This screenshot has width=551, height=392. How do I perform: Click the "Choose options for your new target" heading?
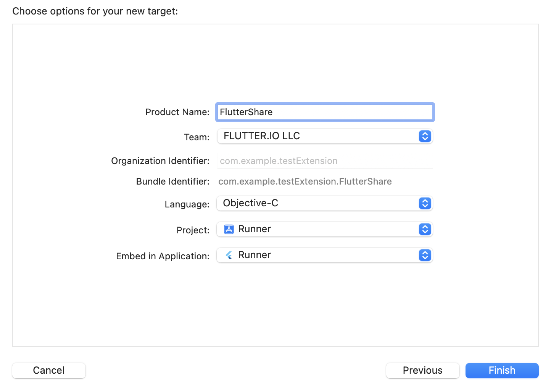click(x=95, y=11)
